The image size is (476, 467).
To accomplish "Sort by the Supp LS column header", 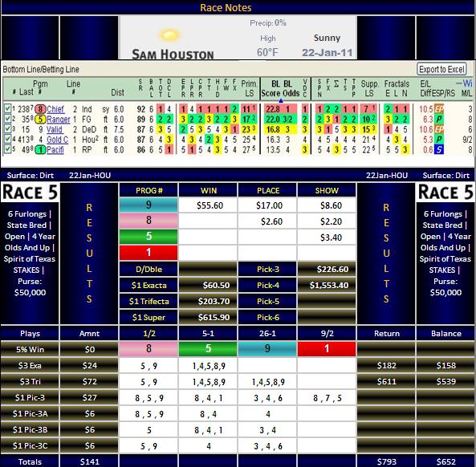I will tap(369, 88).
